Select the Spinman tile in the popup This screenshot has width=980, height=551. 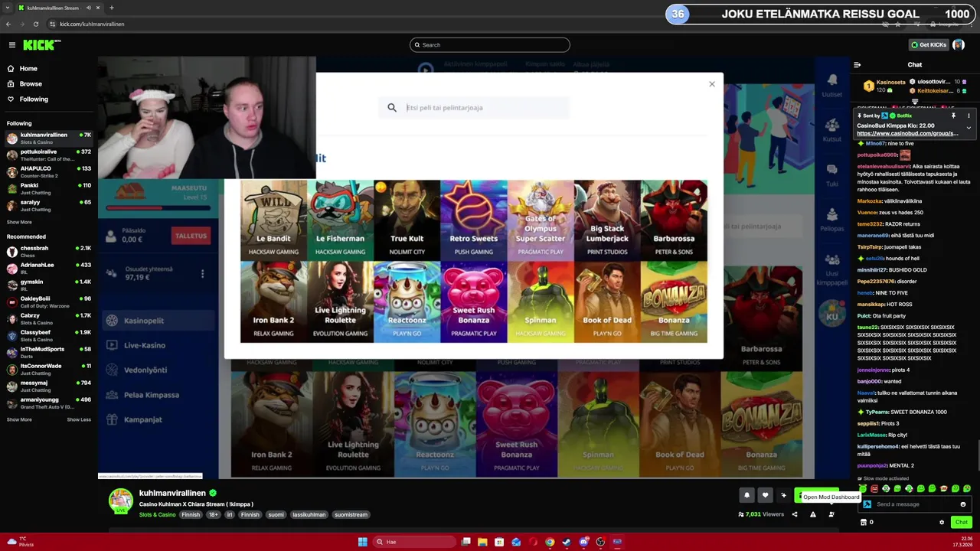tap(540, 302)
